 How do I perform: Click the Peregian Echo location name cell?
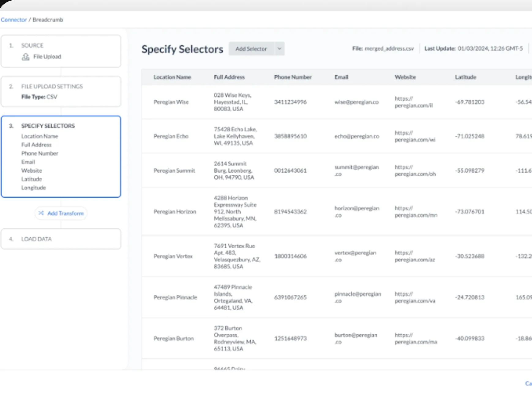click(x=171, y=136)
